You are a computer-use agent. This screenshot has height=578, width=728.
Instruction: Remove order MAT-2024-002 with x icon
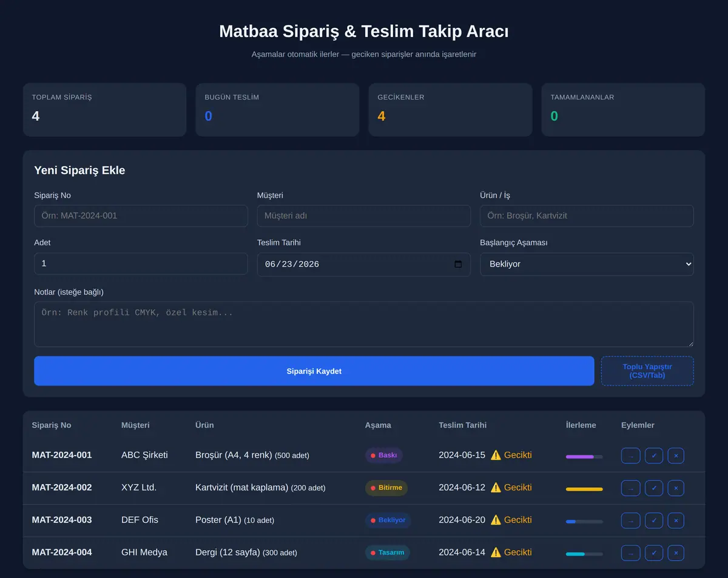[676, 488]
